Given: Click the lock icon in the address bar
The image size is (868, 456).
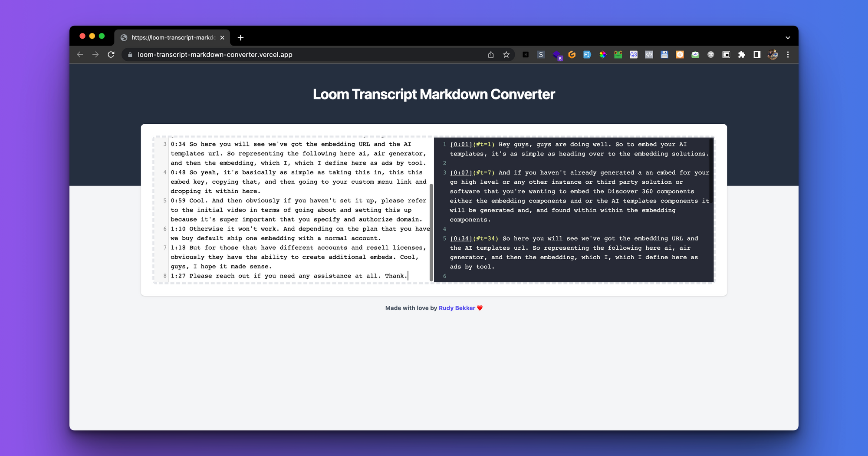Looking at the screenshot, I should pos(130,55).
